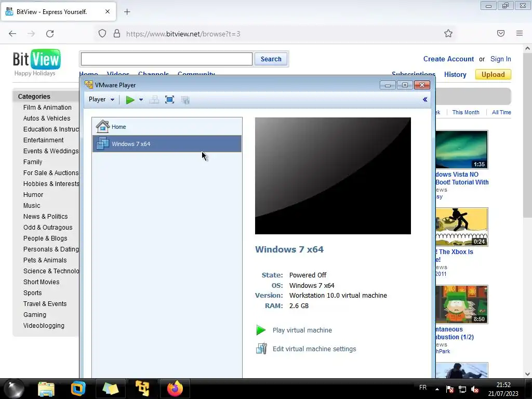Open the Sports category
532x399 pixels.
32,293
